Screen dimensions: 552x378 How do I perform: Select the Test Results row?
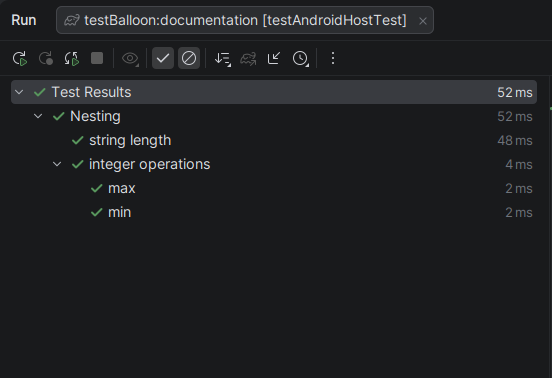(x=274, y=92)
